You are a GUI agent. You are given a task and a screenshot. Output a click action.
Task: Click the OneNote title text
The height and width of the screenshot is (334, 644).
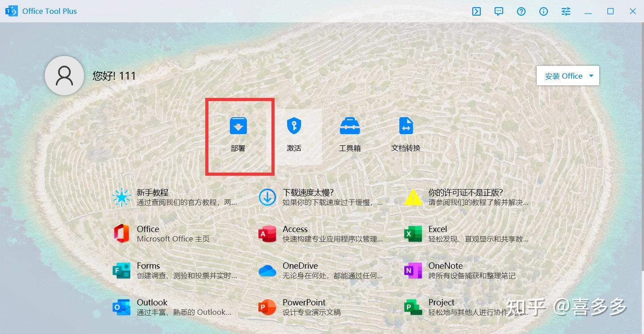click(445, 266)
